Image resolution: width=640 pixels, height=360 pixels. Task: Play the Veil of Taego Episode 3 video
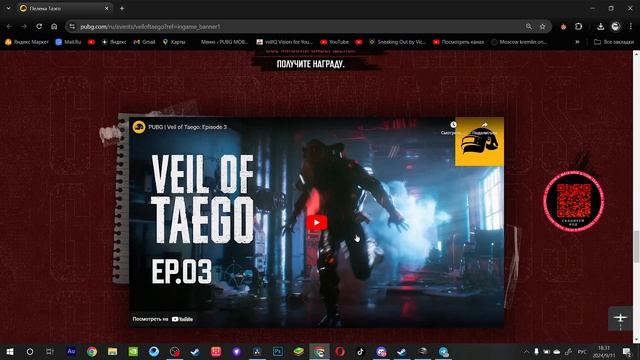pyautogui.click(x=317, y=222)
